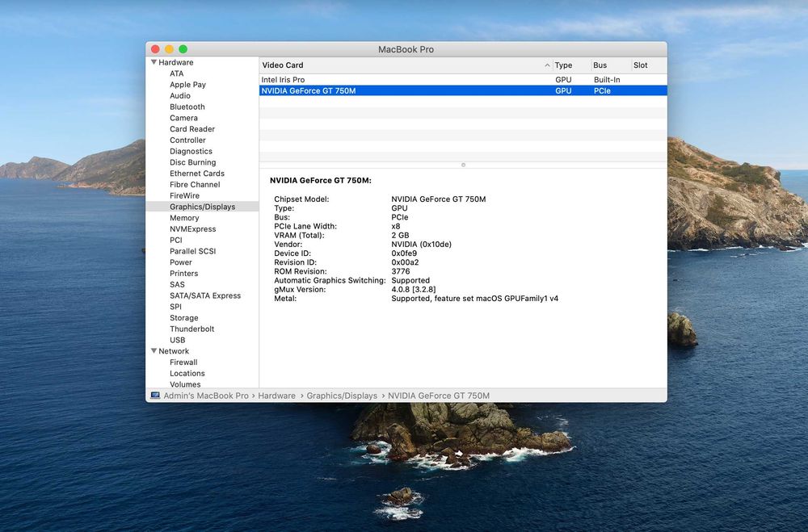The image size is (808, 532).
Task: Click the split pane divider handle
Action: [x=463, y=165]
